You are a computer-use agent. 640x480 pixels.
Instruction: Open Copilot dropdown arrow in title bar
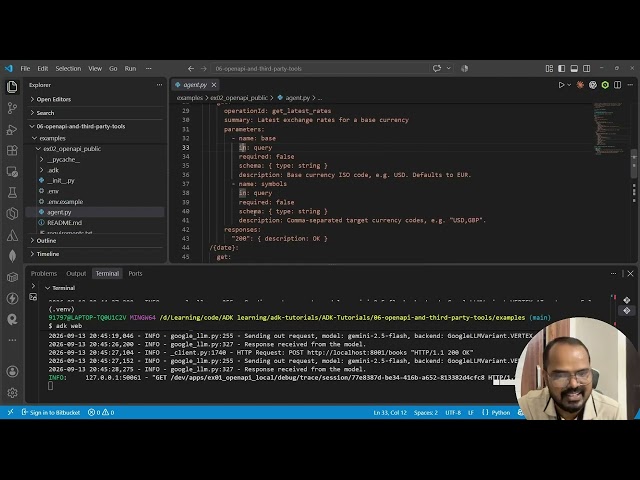coord(449,69)
